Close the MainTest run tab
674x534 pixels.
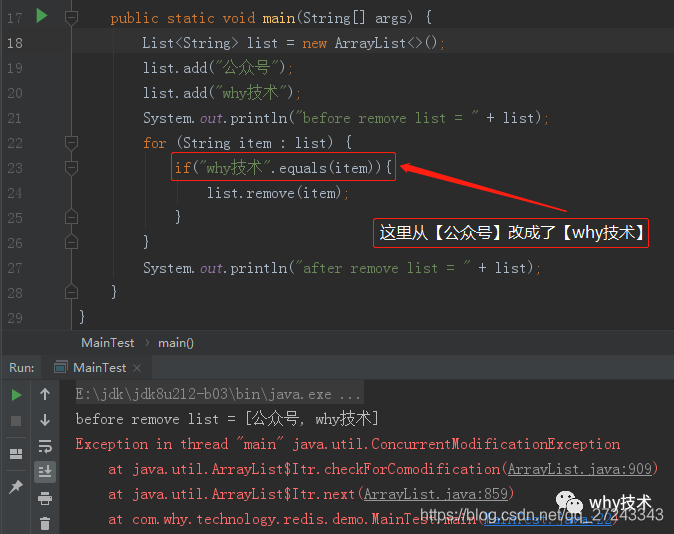(137, 368)
